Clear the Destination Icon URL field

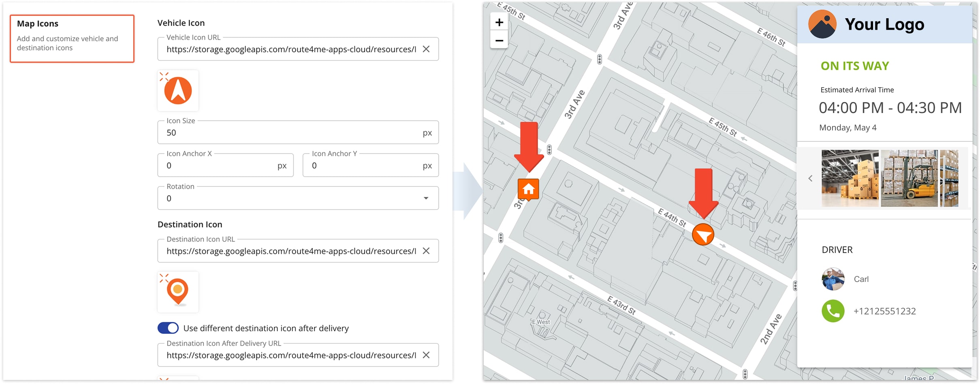click(x=426, y=251)
